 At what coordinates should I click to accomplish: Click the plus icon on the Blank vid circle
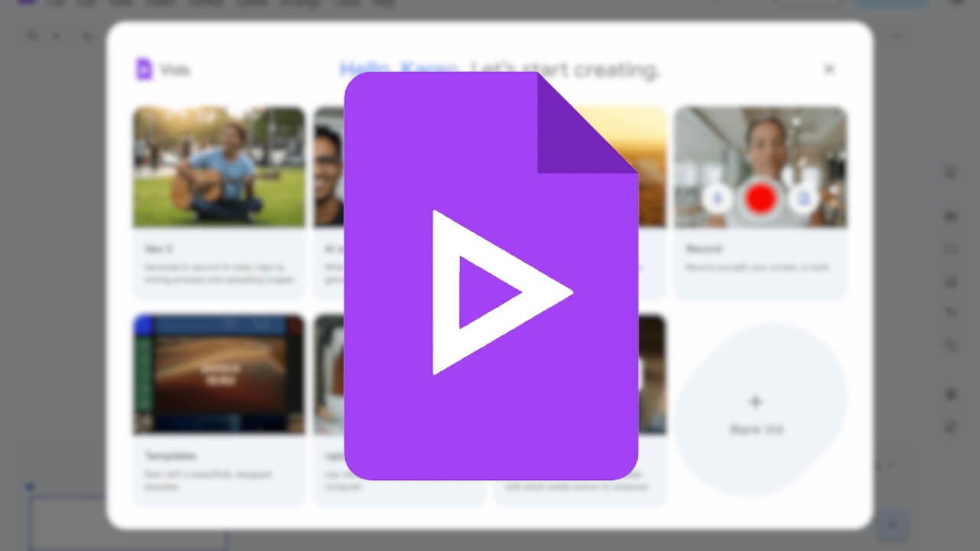click(x=756, y=401)
